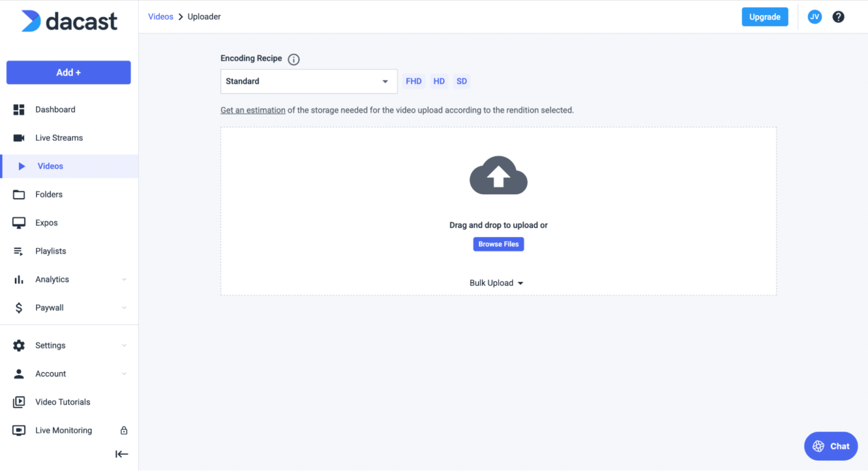Open the Chat widget
This screenshot has width=868, height=471.
[831, 446]
